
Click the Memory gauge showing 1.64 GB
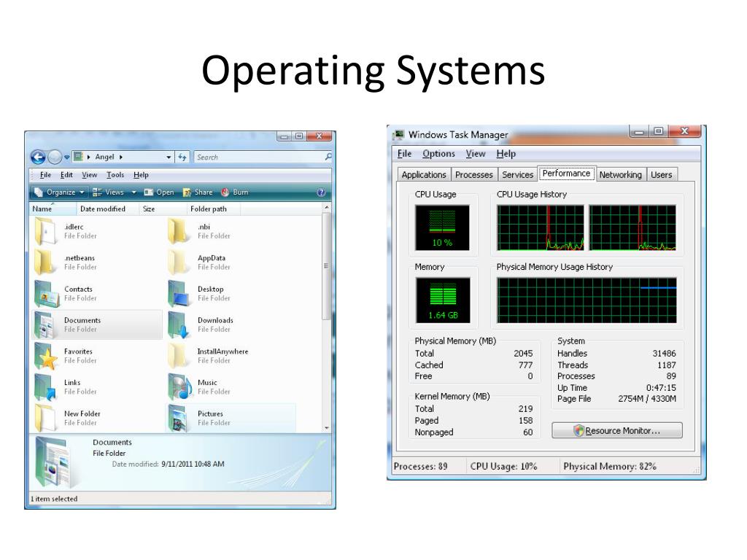coord(443,300)
